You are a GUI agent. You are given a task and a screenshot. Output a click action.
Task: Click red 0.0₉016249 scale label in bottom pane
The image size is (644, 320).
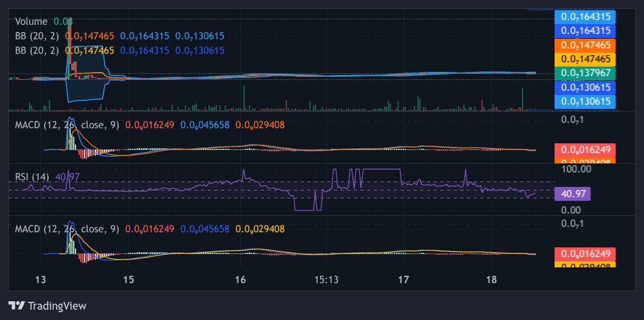tap(585, 253)
